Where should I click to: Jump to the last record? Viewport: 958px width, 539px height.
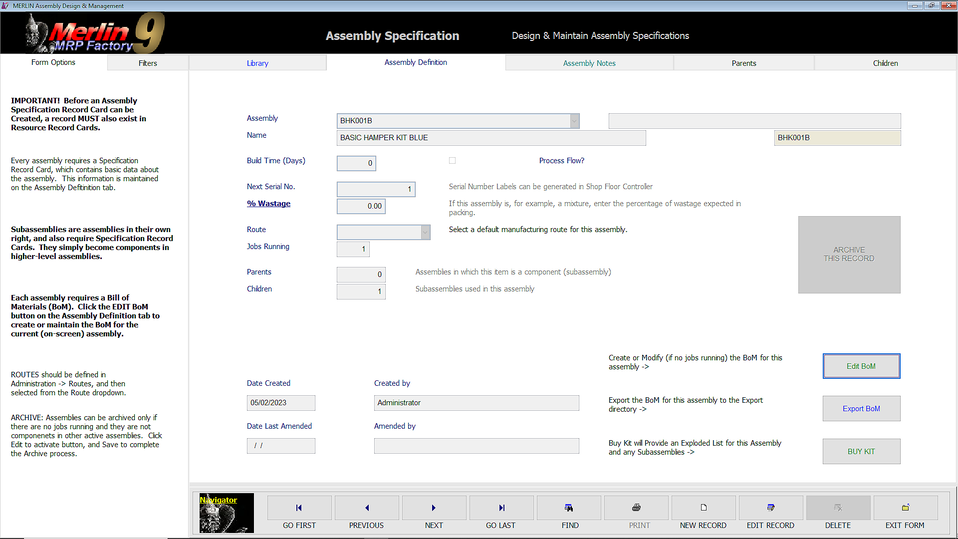(501, 513)
